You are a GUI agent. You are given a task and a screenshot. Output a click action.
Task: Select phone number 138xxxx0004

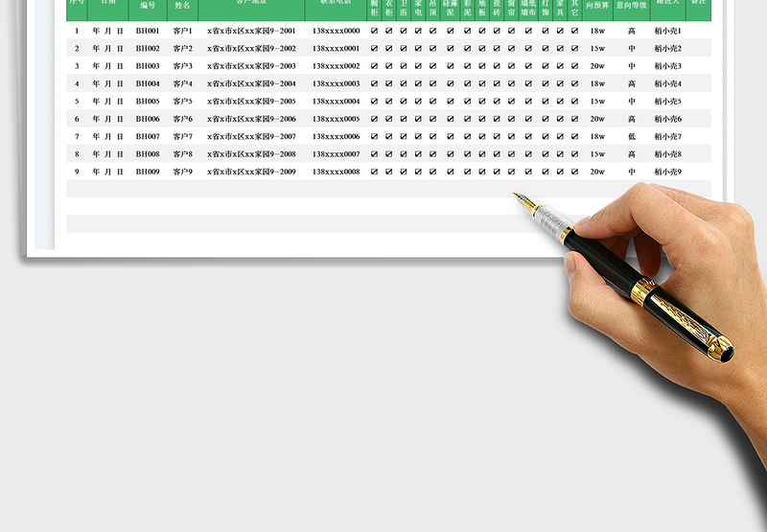point(337,102)
